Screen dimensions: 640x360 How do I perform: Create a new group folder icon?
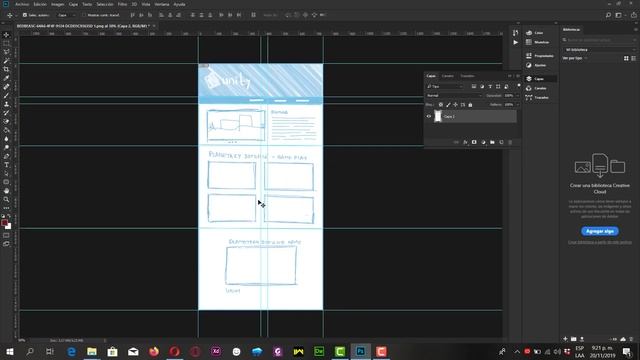point(492,142)
